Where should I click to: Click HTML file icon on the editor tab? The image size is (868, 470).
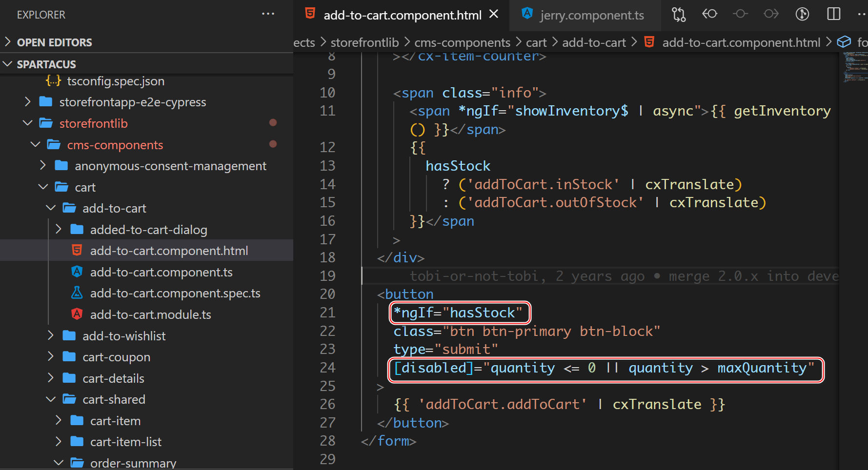(x=310, y=13)
